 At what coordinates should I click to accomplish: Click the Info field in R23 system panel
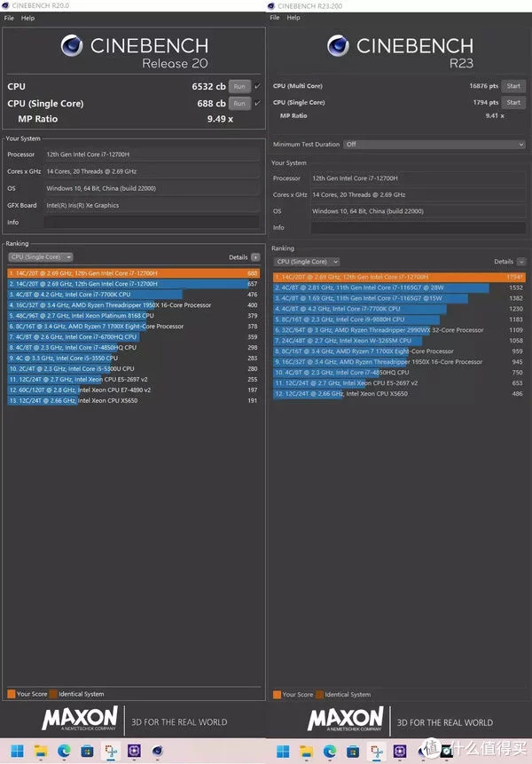(x=419, y=227)
